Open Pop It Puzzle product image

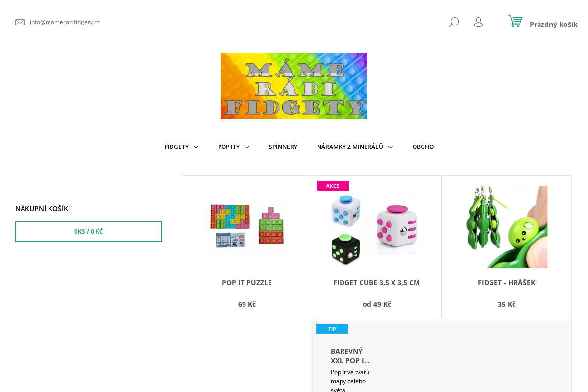(247, 227)
